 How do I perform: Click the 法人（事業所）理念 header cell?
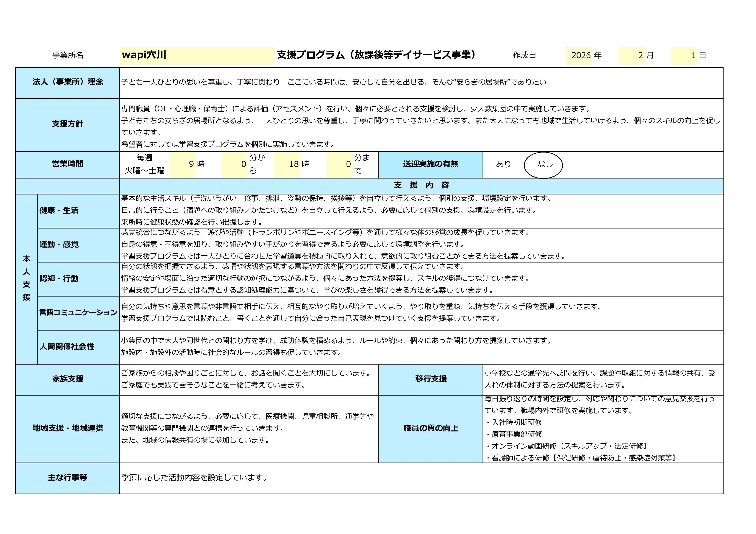[x=67, y=82]
